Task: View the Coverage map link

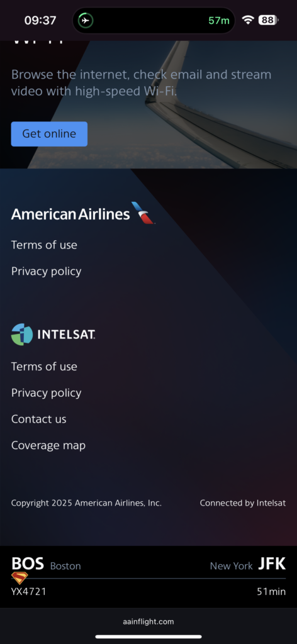Action: coord(48,445)
